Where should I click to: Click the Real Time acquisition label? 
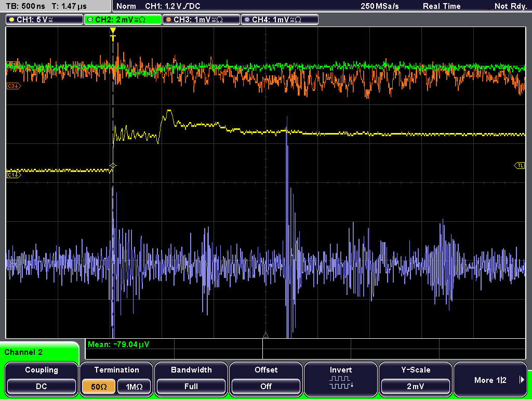pos(442,6)
